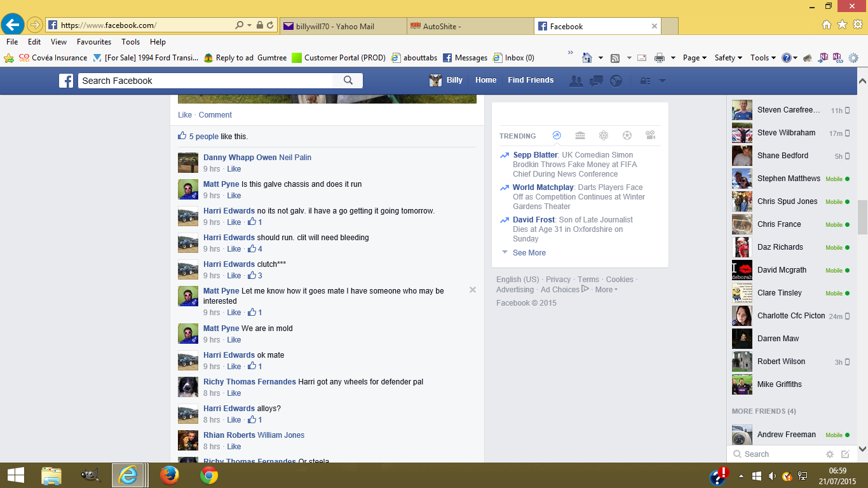Open the Page dropdown menu

pos(695,58)
